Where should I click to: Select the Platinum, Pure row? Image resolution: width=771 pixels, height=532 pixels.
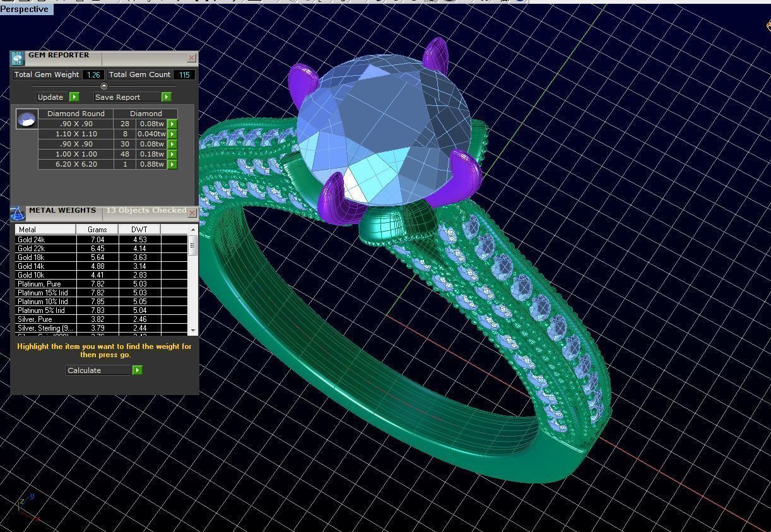pyautogui.click(x=101, y=284)
